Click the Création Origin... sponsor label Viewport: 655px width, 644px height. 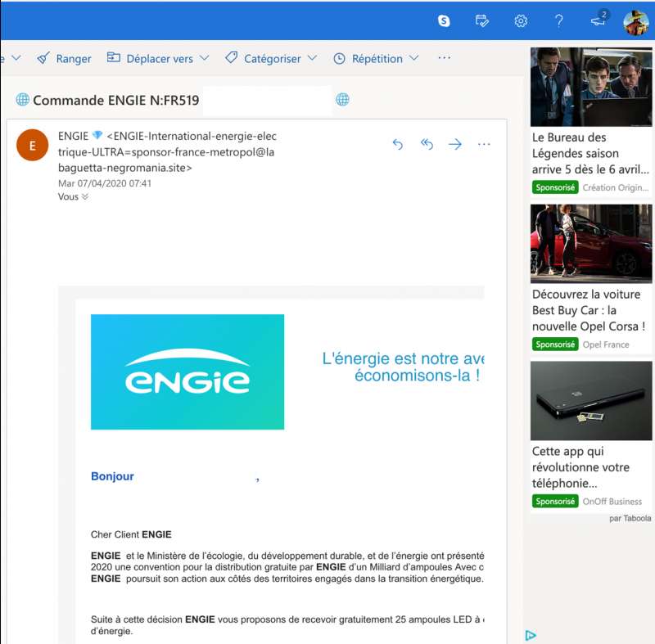[616, 187]
